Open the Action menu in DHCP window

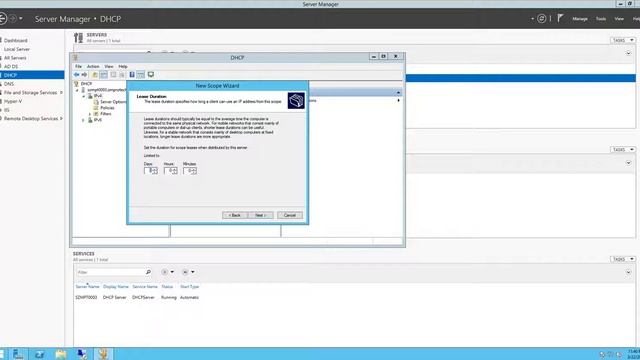(93, 66)
